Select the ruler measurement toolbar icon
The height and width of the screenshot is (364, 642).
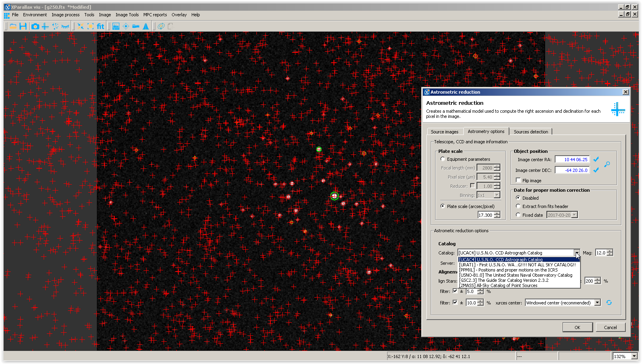(x=136, y=26)
